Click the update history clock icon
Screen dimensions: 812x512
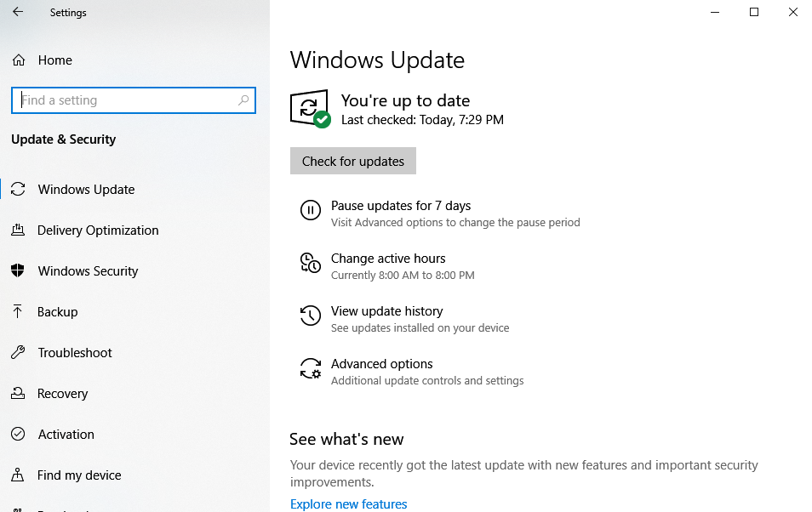pos(310,316)
